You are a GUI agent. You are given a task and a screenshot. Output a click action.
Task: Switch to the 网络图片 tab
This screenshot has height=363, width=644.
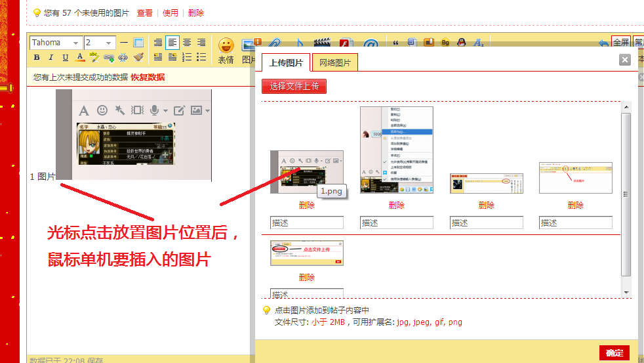click(x=334, y=63)
